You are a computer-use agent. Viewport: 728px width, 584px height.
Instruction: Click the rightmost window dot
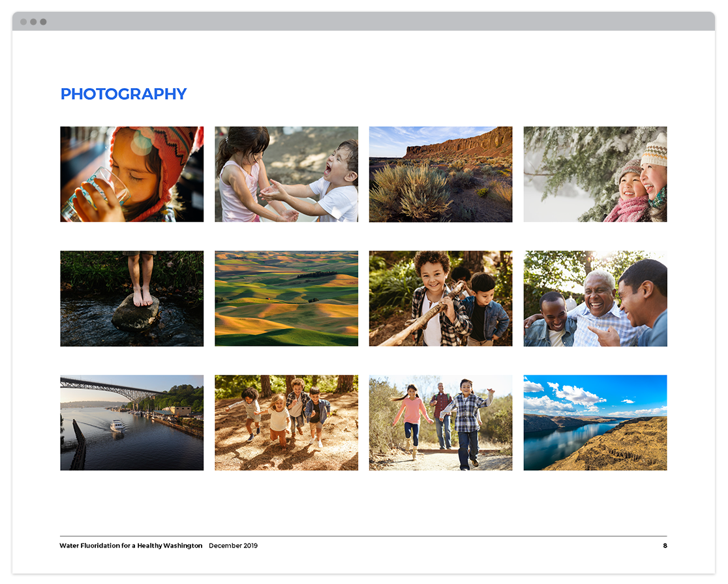tap(43, 22)
